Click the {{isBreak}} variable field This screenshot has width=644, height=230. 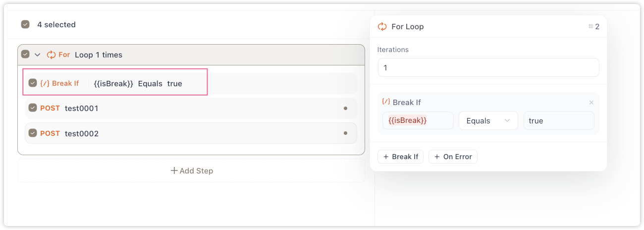coord(418,120)
